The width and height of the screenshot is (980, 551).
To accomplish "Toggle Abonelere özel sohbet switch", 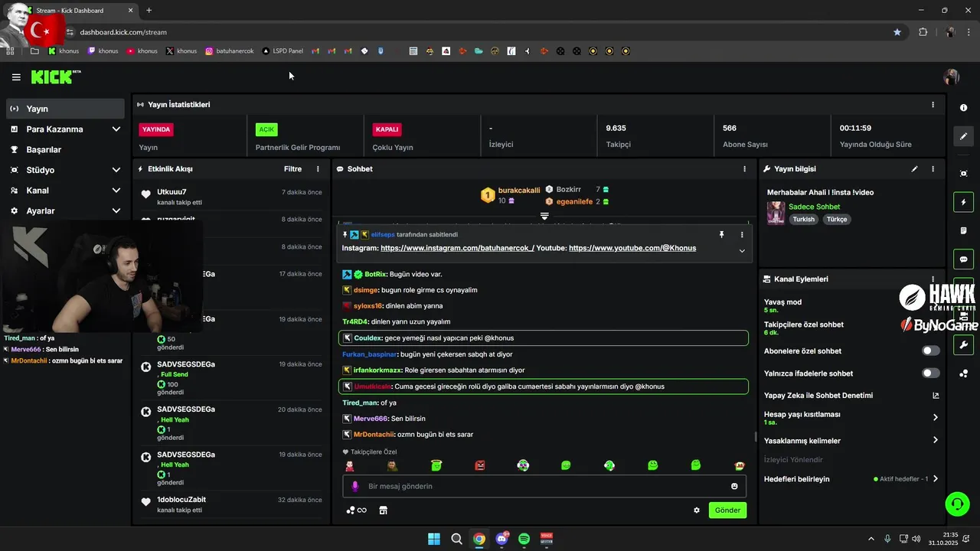I will pyautogui.click(x=931, y=350).
